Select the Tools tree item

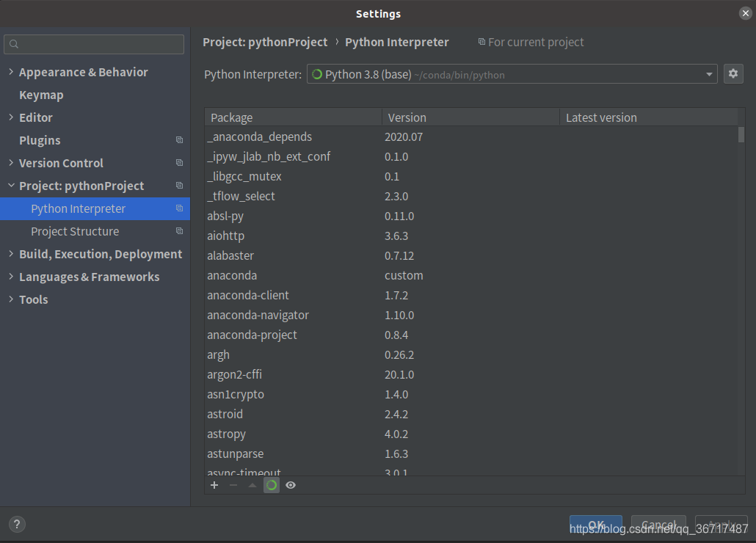coord(33,299)
